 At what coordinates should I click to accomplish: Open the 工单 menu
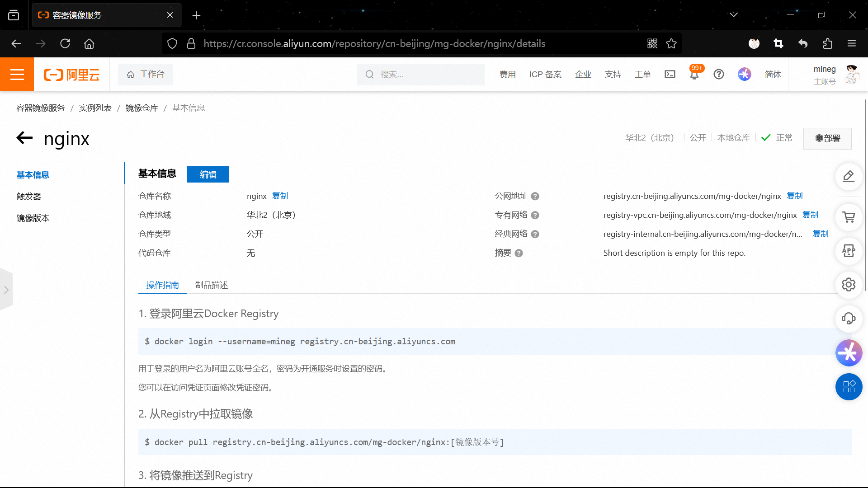click(643, 75)
